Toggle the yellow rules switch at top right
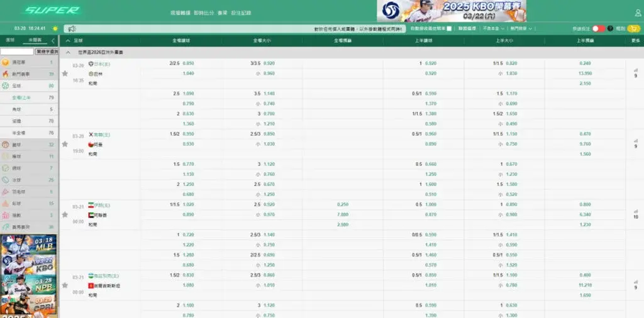 (634, 28)
